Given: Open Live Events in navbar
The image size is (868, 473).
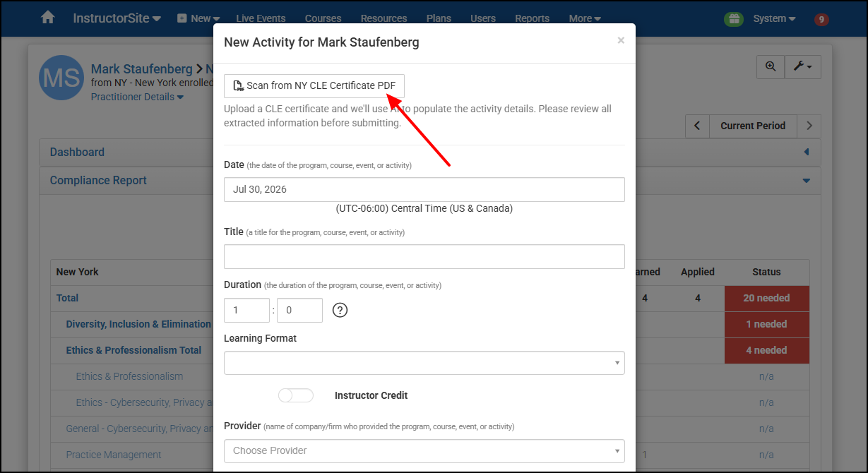Looking at the screenshot, I should coord(261,18).
